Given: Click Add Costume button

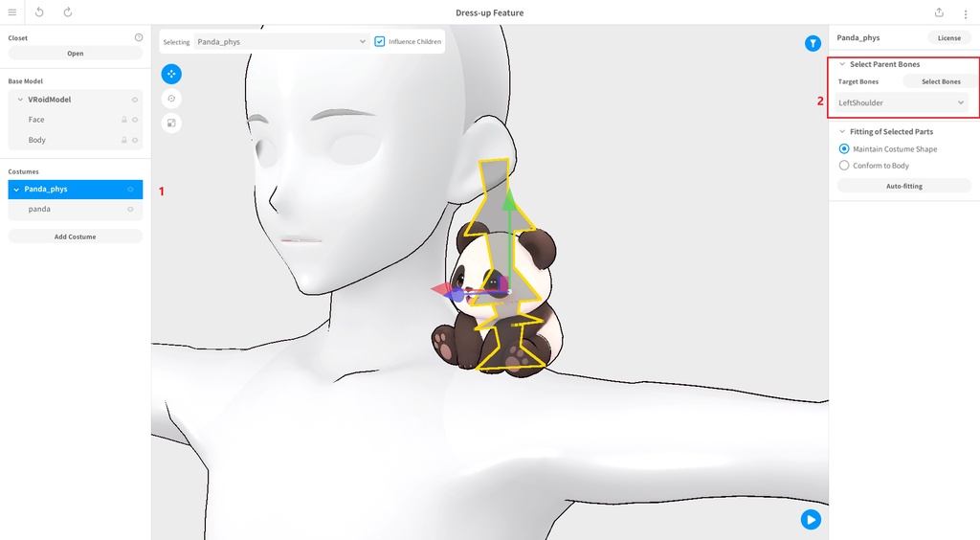Looking at the screenshot, I should (75, 236).
